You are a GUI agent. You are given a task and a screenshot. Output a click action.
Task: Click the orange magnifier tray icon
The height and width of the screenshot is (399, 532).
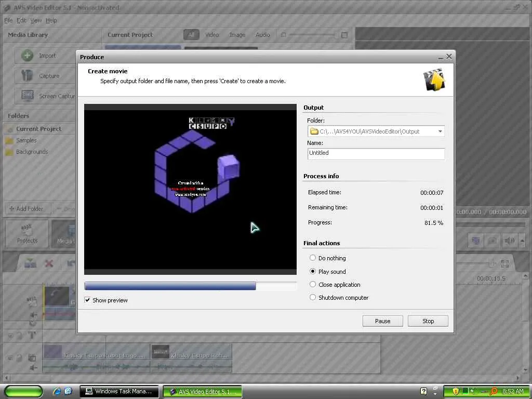[494, 391]
